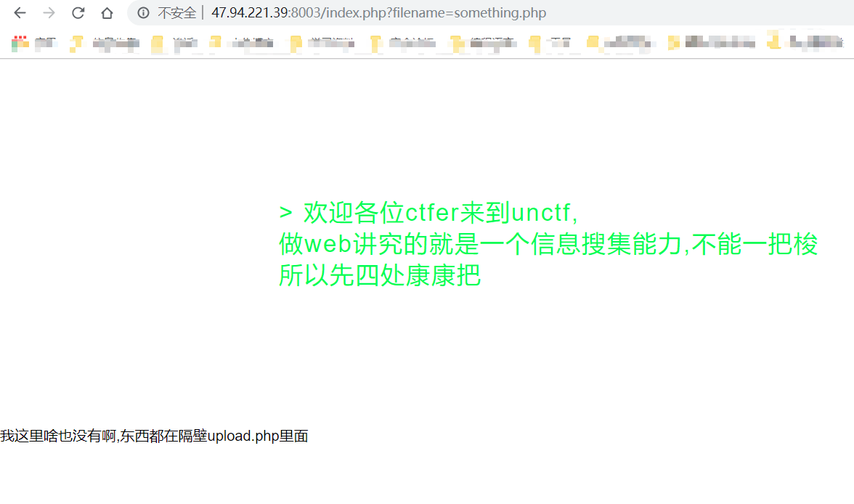Screen dimensions: 854x504
Task: Go back to the previous page
Action: coord(20,12)
